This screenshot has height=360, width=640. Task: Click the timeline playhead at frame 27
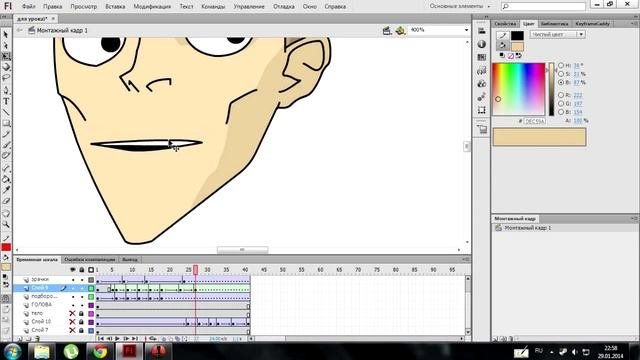(196, 270)
